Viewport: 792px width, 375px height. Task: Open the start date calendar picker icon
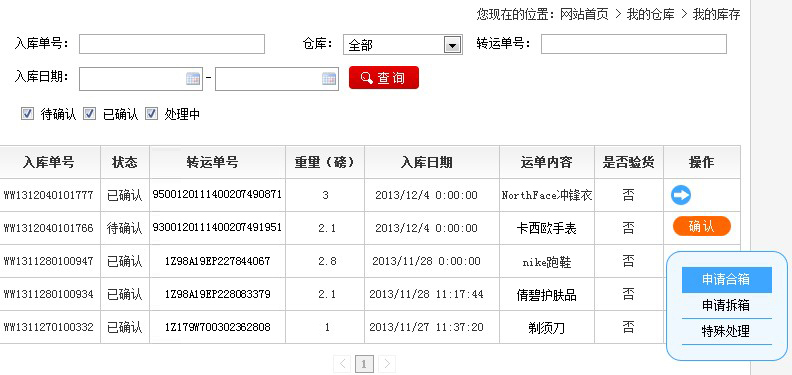193,78
